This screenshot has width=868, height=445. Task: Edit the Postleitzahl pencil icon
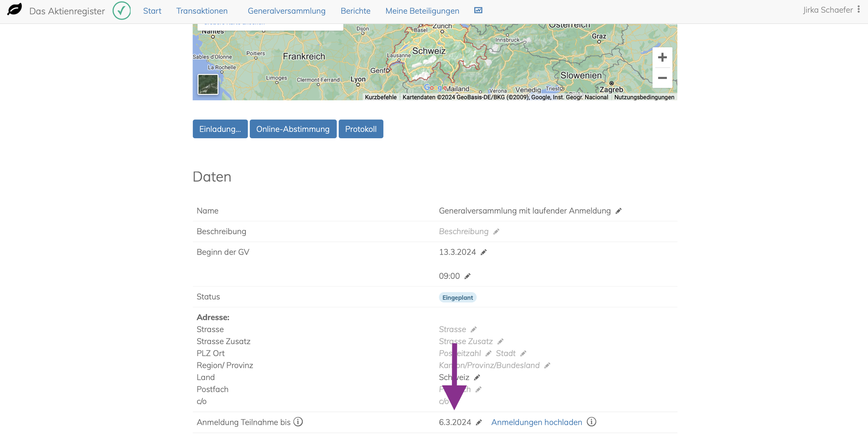[489, 354]
